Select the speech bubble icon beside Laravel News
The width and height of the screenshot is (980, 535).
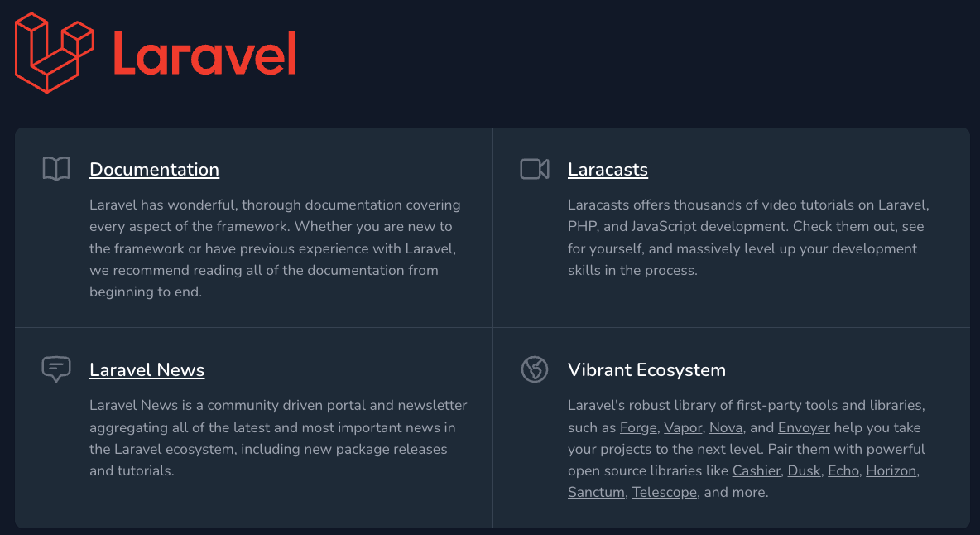click(x=55, y=369)
